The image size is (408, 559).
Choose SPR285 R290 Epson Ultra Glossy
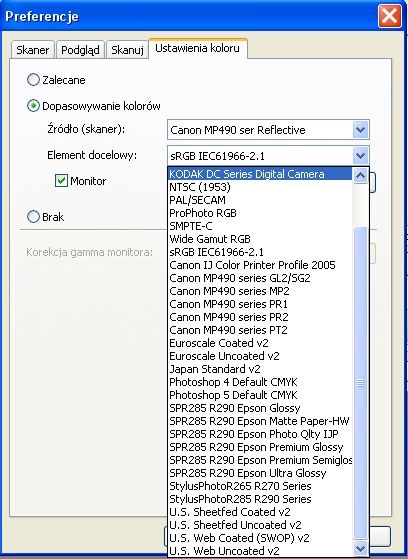point(260,473)
